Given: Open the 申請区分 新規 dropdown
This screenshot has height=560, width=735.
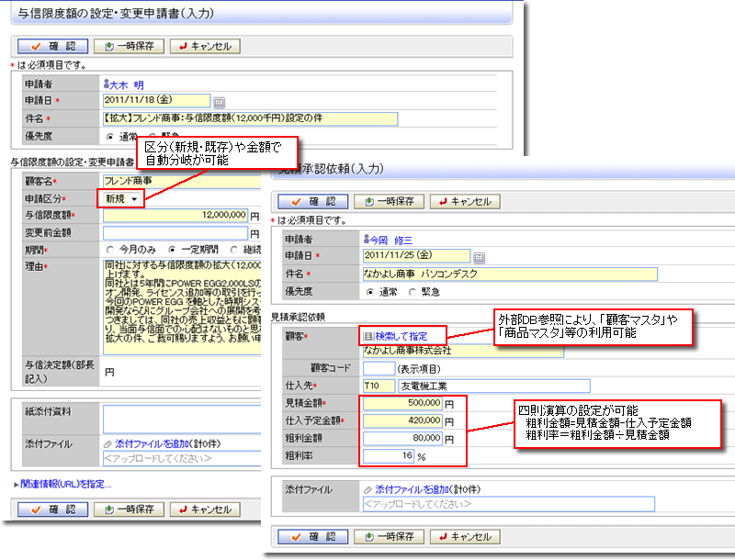Looking at the screenshot, I should click(x=121, y=199).
